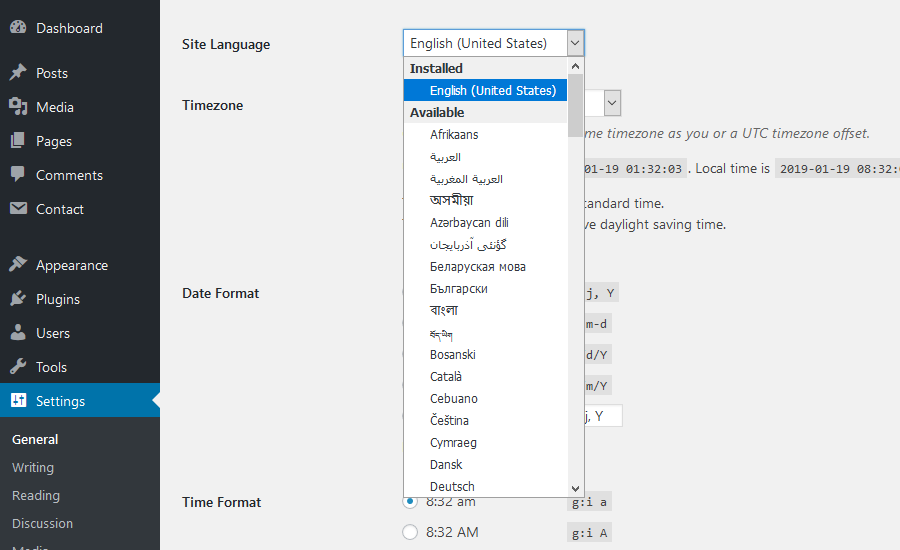
Task: Click the Pages document icon
Action: [x=18, y=141]
